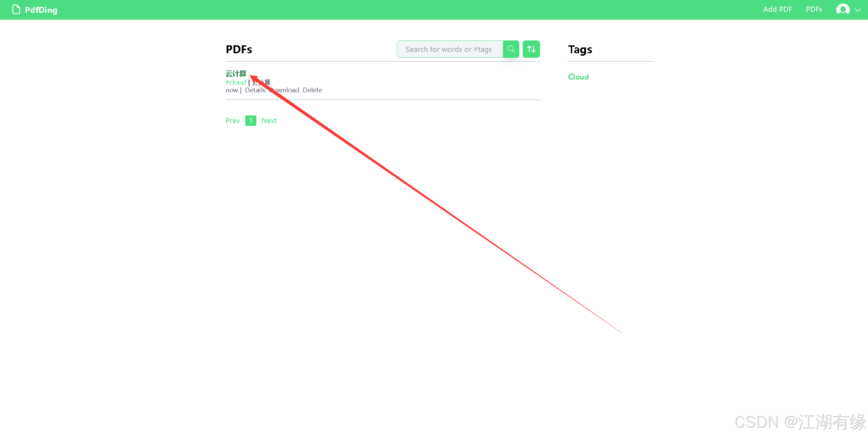Expand the account dropdown chevron

858,10
